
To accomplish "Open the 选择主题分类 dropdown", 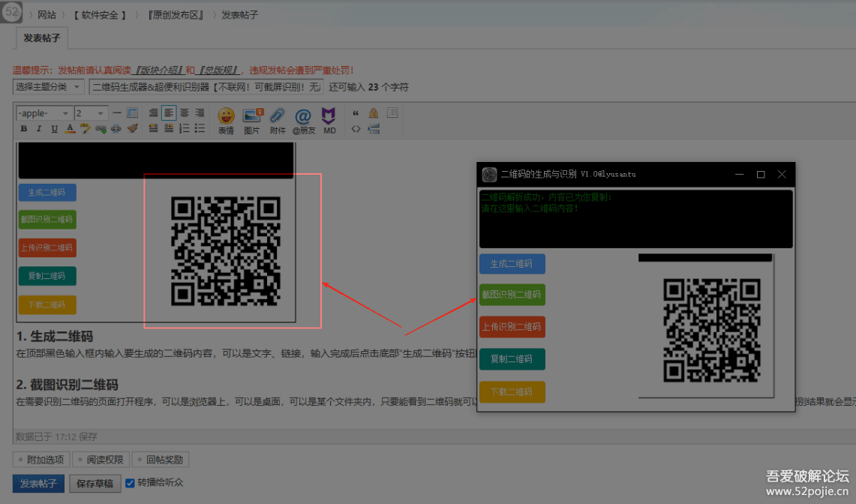I will click(x=48, y=87).
